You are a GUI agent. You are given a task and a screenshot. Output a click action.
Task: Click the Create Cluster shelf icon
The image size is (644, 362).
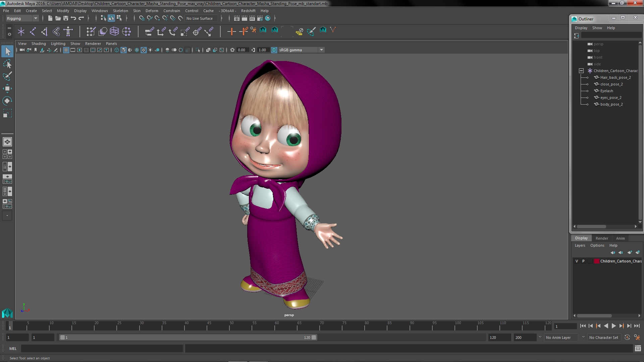[126, 32]
